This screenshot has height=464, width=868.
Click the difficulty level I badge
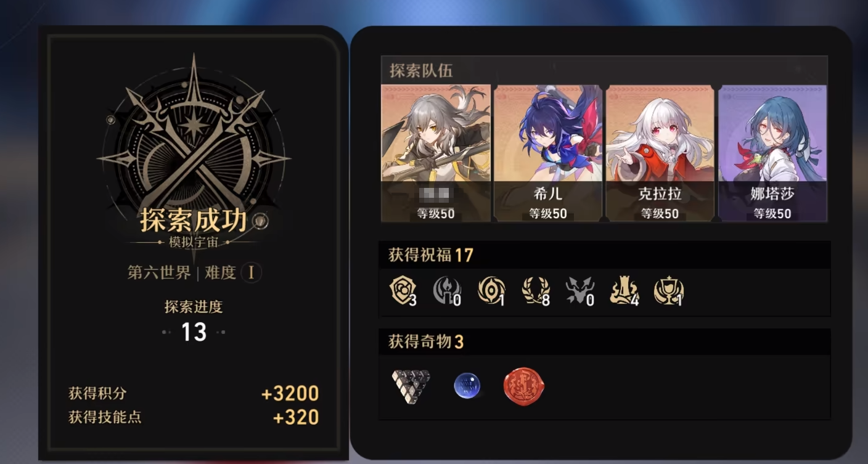tap(251, 272)
